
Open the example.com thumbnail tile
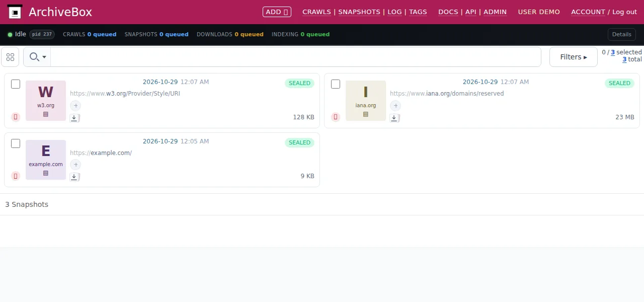[46, 160]
